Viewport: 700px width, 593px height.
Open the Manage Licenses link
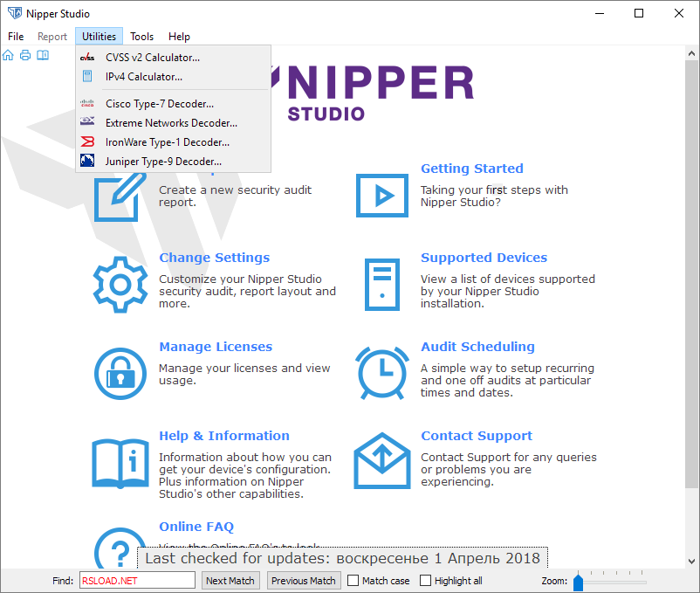click(216, 347)
